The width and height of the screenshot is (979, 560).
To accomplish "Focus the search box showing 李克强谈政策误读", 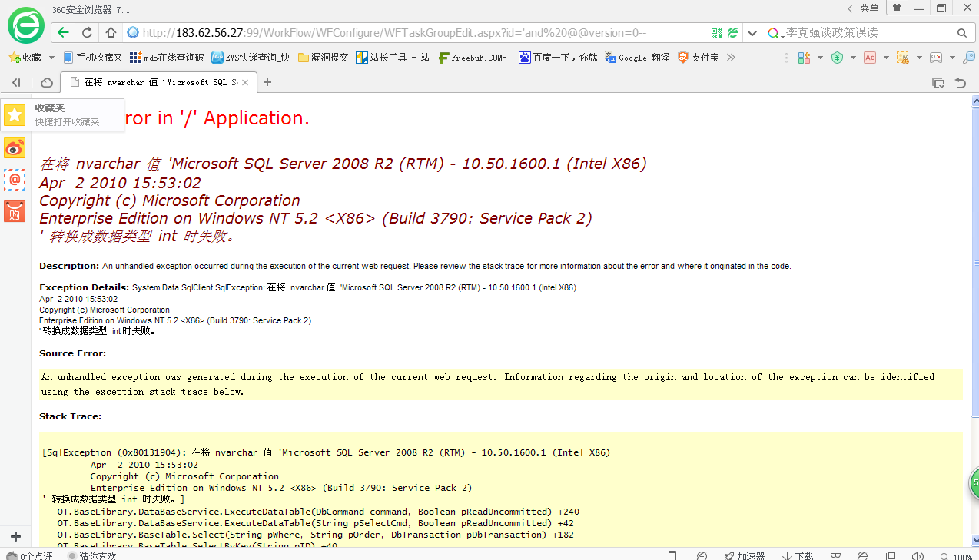I will point(868,33).
